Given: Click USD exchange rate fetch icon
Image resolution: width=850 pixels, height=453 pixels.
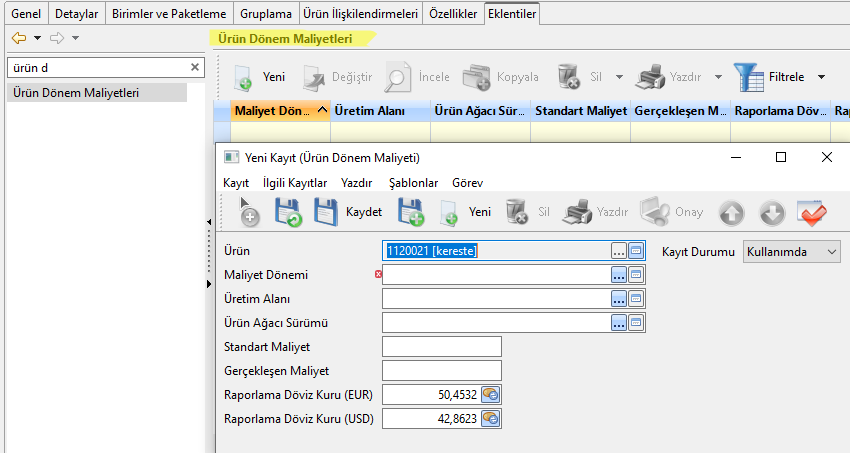Looking at the screenshot, I should click(x=490, y=419).
